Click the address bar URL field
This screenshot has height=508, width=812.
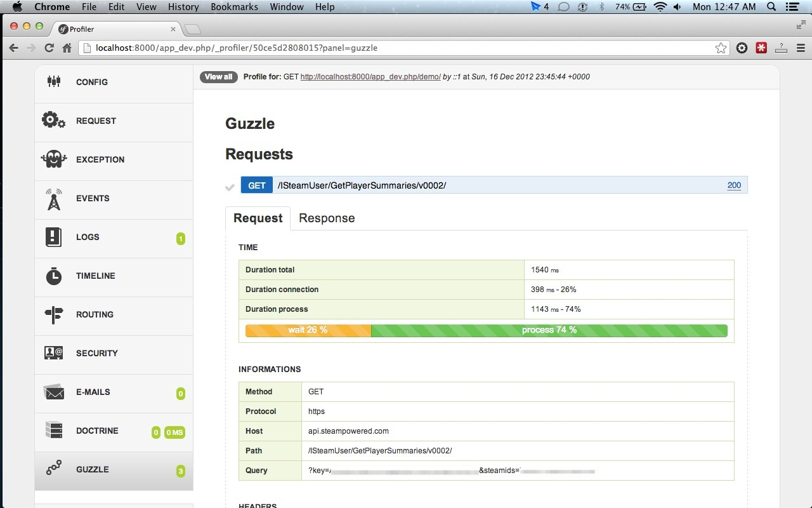[403, 48]
